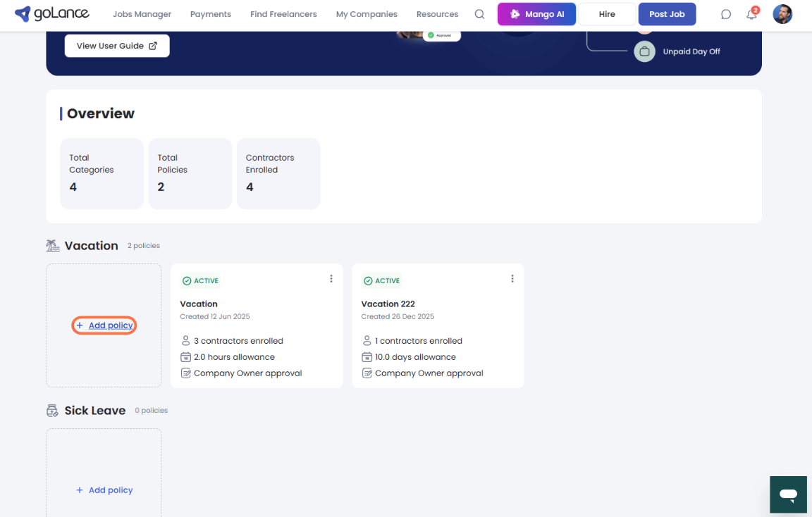Screen dimensions: 812x517
Task: Open the Payments menu
Action: [x=211, y=14]
